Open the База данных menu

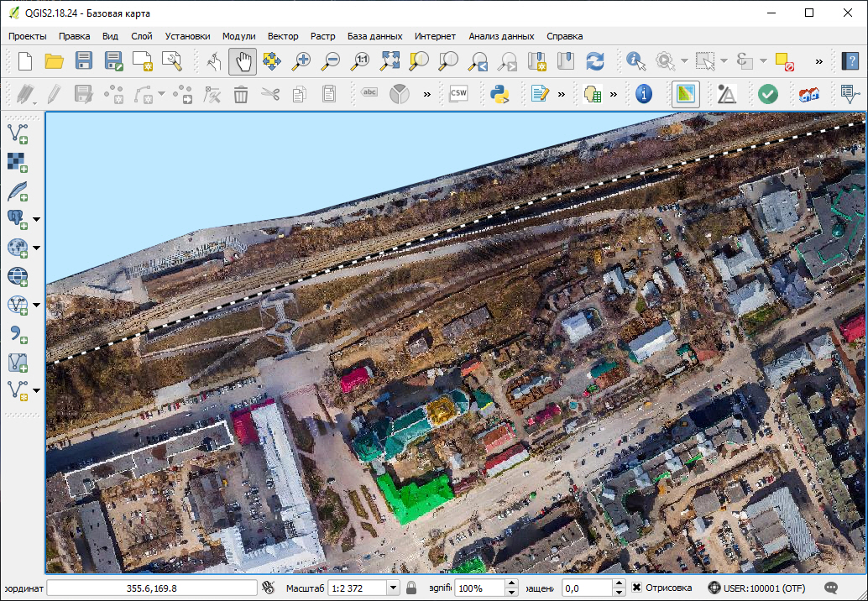point(374,36)
